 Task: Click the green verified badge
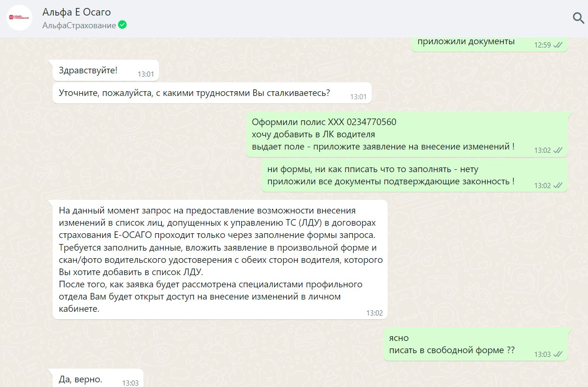click(123, 25)
